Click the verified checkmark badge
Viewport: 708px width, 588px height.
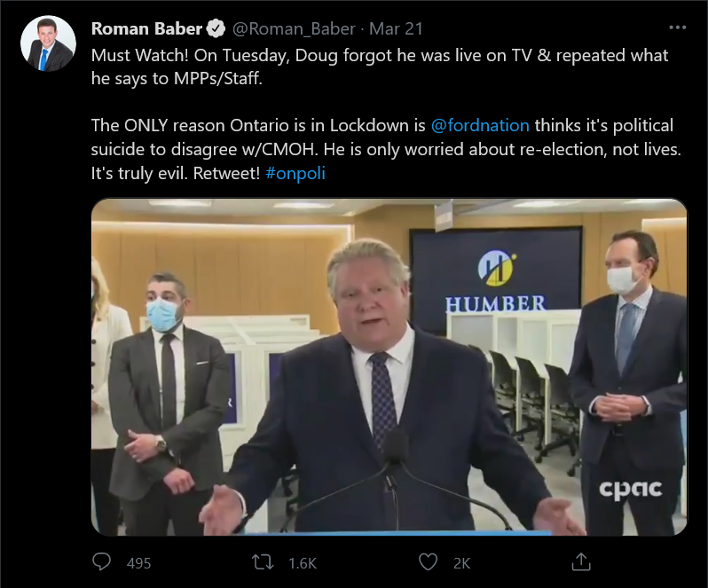click(216, 28)
